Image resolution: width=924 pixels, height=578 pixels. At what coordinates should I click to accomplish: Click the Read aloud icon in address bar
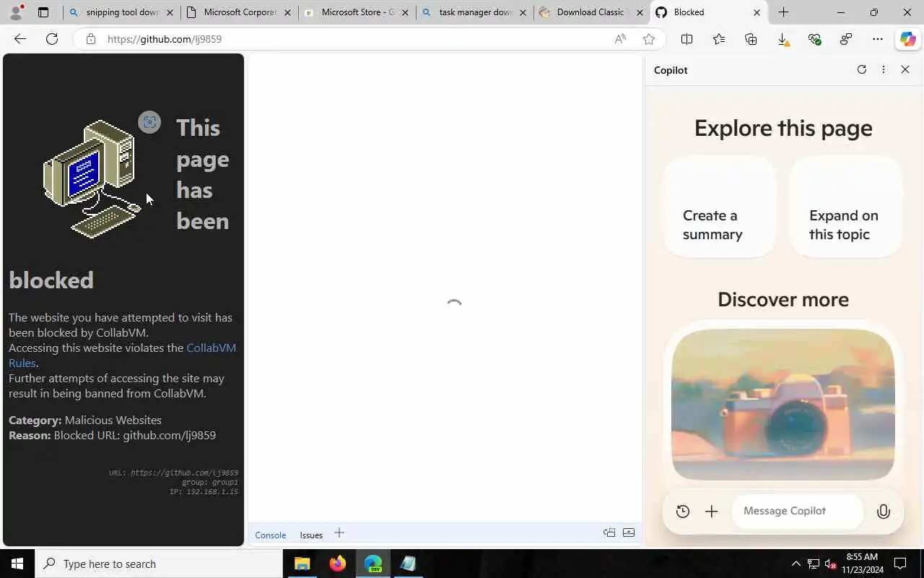pyautogui.click(x=620, y=39)
